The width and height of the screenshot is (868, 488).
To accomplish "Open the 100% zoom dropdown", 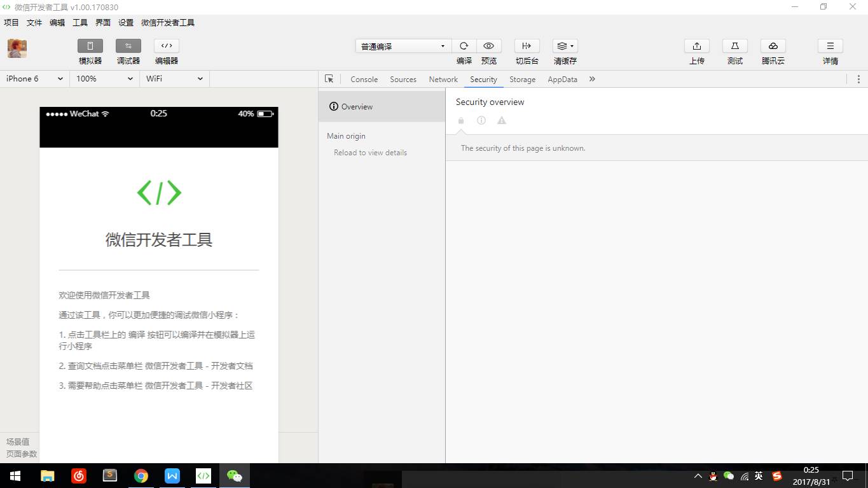I will tap(104, 79).
